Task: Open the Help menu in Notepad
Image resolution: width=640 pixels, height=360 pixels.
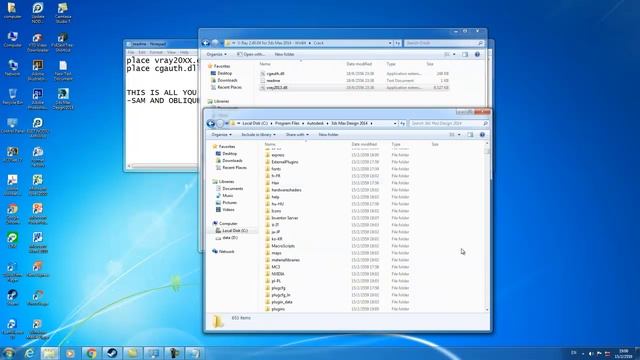Action: coord(184,52)
